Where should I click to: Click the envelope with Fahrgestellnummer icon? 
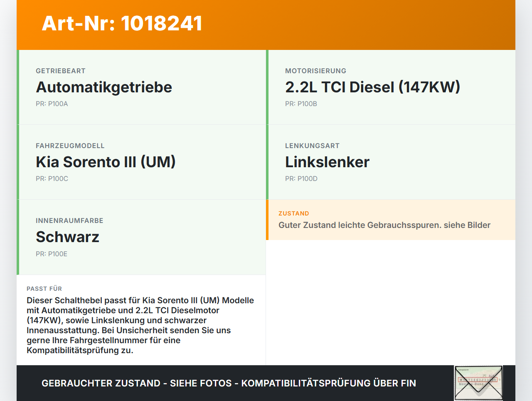(478, 383)
